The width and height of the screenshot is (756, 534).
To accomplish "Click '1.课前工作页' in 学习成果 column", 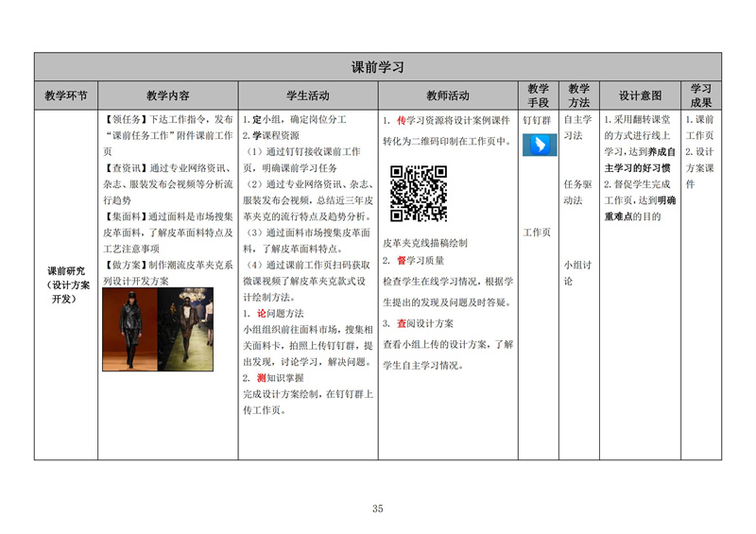I will click(x=699, y=128).
